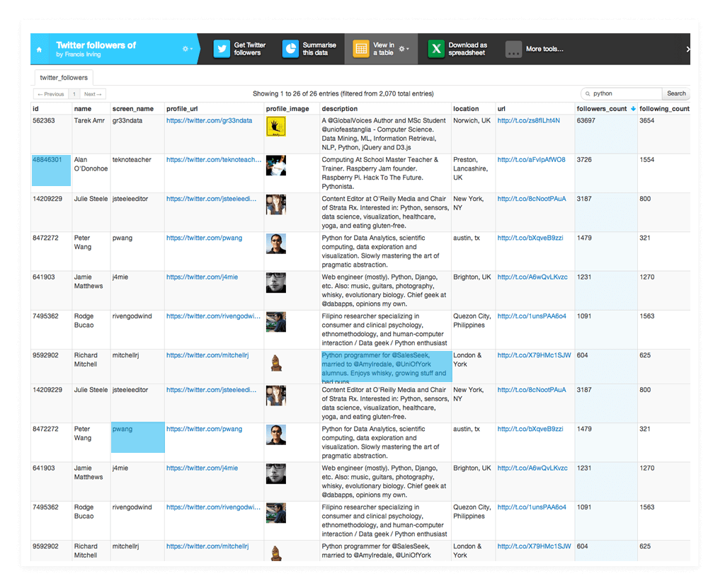Click Tarek Amr's yellow profile image

pyautogui.click(x=276, y=127)
